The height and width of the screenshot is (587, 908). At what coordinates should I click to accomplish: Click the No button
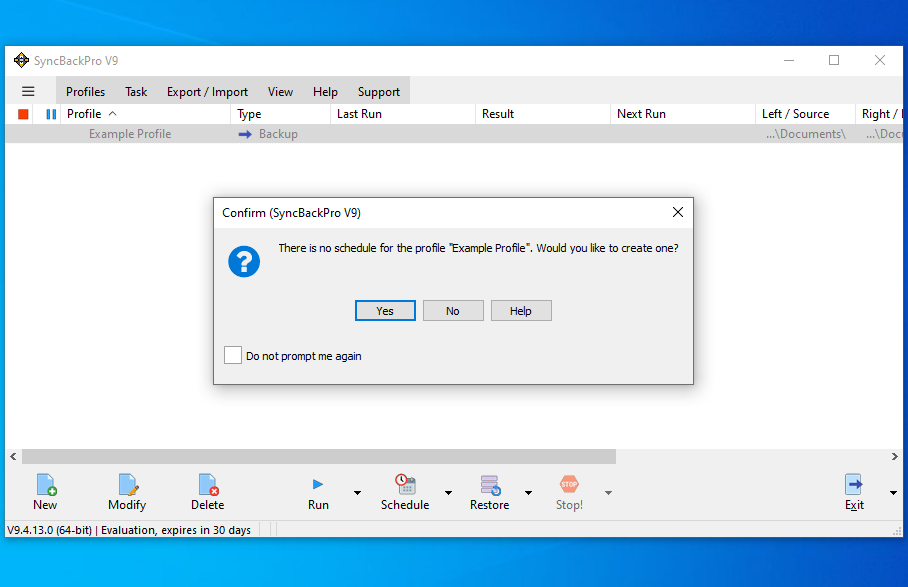(x=453, y=311)
